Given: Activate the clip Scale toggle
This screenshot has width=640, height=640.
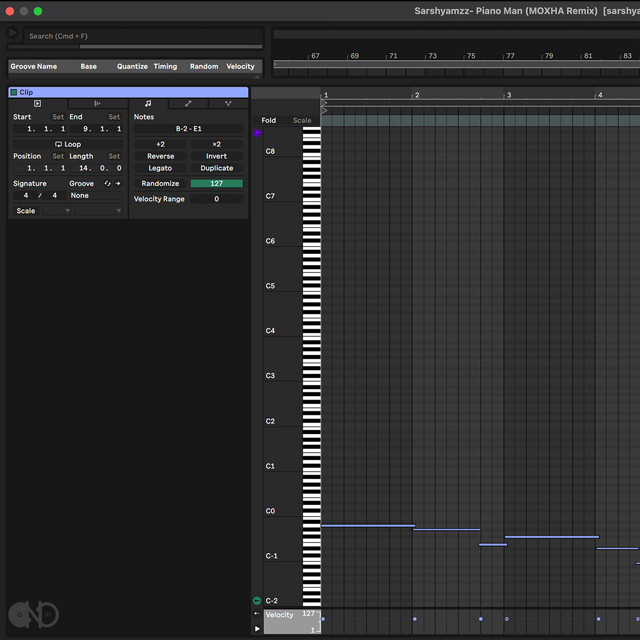Looking at the screenshot, I should point(25,211).
